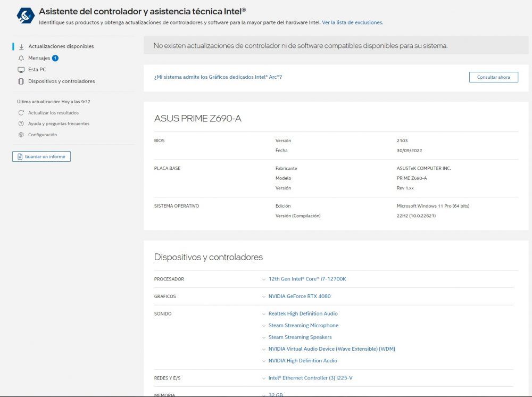The width and height of the screenshot is (532, 397).
Task: Click the SISTEMA OPERATIVO section label
Action: pos(177,206)
